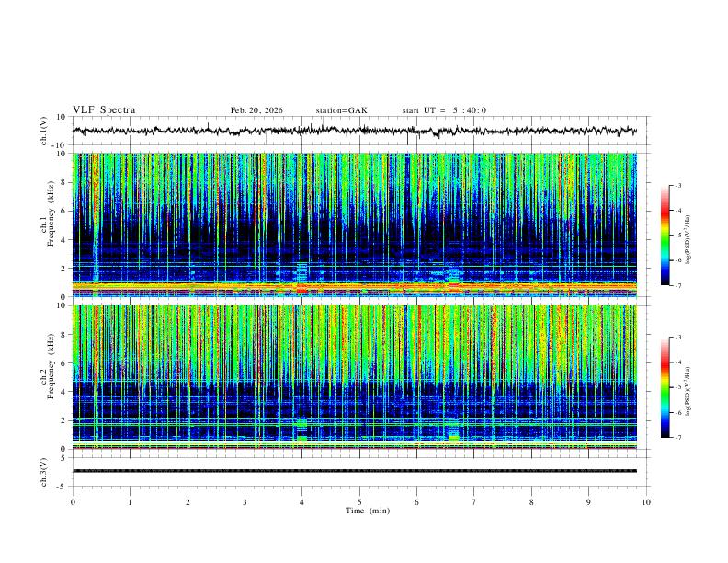
Task: Click the ch.1 red-yellow band below 1 kHz
Action: click(355, 287)
